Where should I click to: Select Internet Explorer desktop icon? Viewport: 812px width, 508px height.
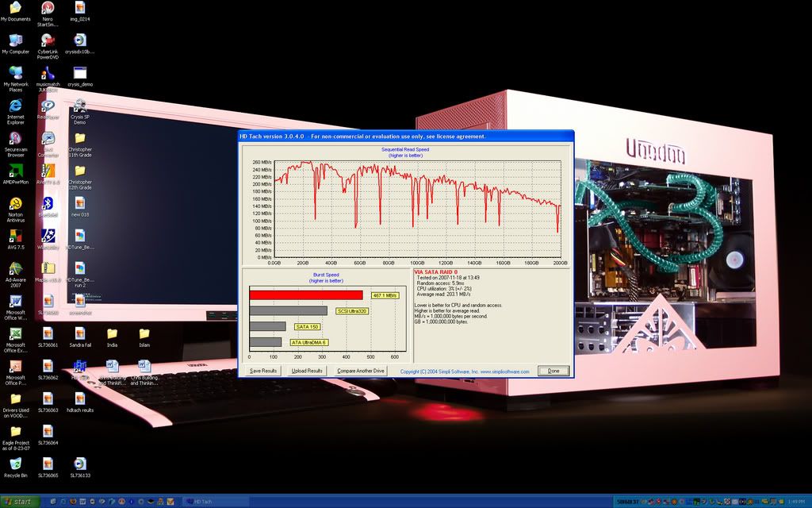16,111
